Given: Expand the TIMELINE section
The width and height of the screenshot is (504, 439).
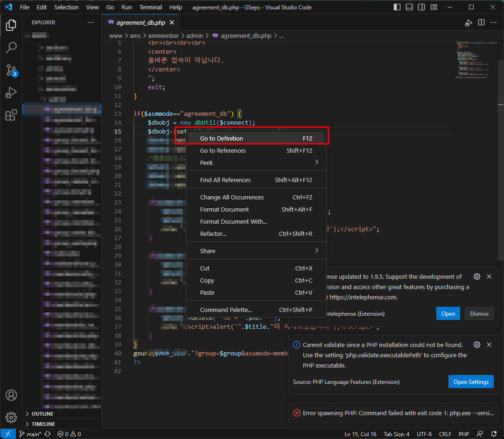Looking at the screenshot, I should 62,424.
